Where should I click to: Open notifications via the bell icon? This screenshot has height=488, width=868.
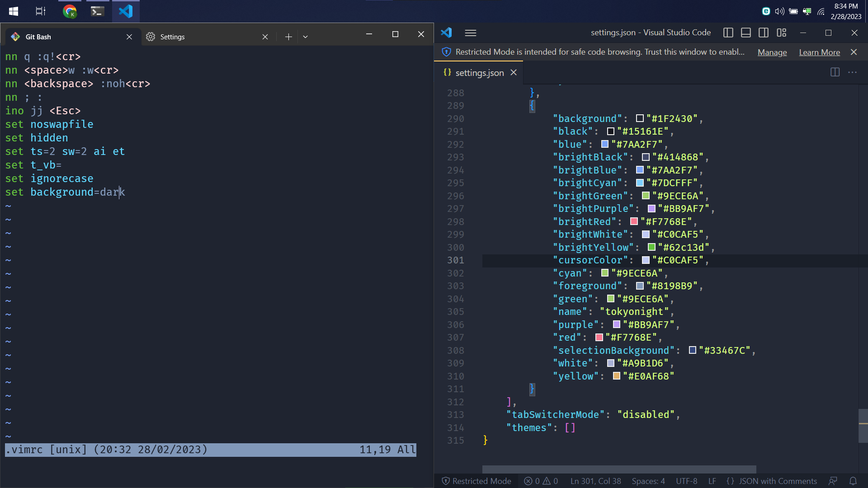tap(853, 481)
